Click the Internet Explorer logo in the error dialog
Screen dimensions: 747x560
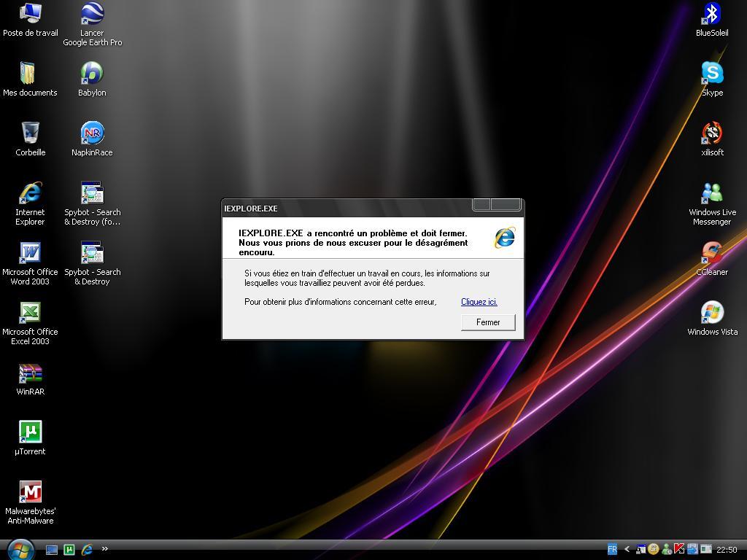pos(505,238)
